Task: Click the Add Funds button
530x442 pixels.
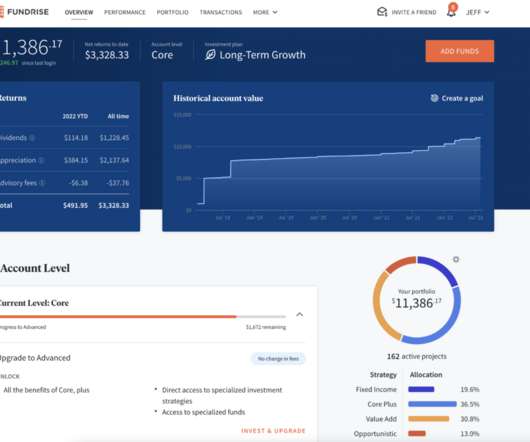Action: [460, 51]
